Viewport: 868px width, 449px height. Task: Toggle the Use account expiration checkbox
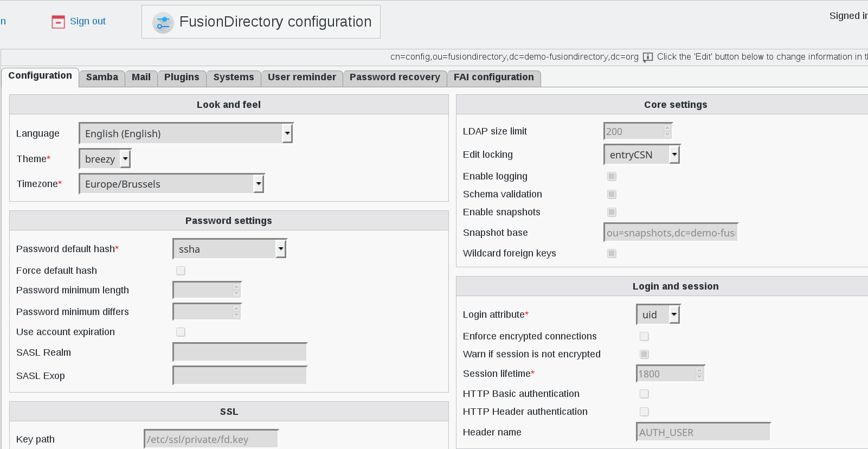[181, 332]
